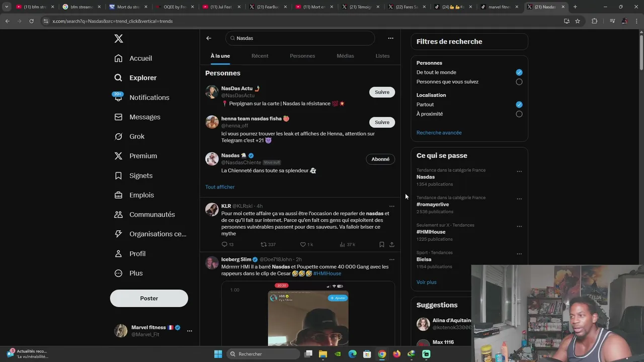
Task: Open Communautés in the sidebar
Action: (144, 214)
